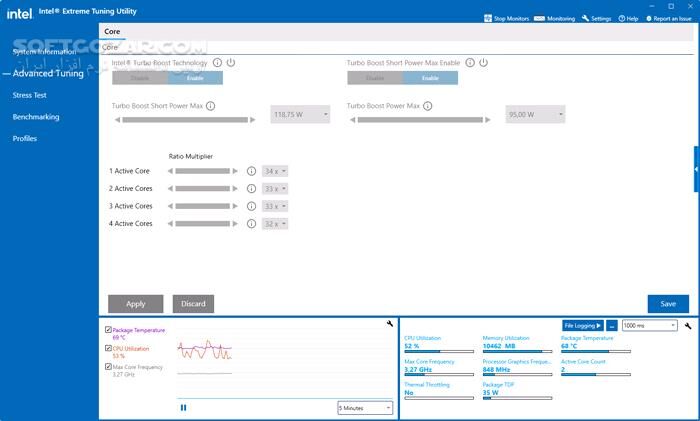Pause the monitoring graph
Image resolution: width=700 pixels, height=421 pixels.
(x=184, y=407)
